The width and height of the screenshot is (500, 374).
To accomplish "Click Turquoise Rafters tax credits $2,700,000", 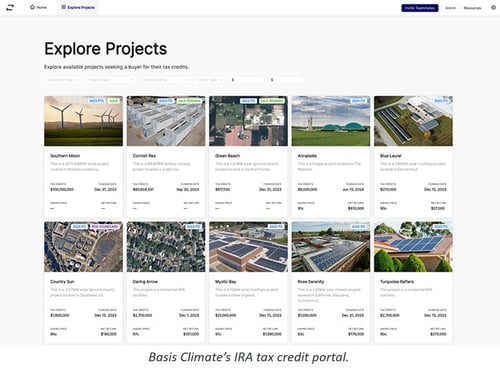I will pyautogui.click(x=389, y=315).
